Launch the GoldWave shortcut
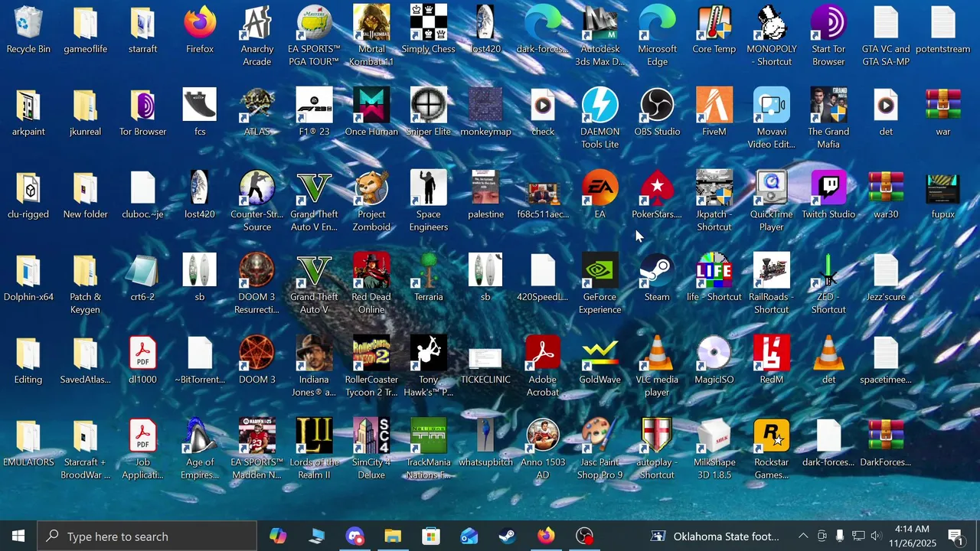980x551 pixels. [600, 361]
